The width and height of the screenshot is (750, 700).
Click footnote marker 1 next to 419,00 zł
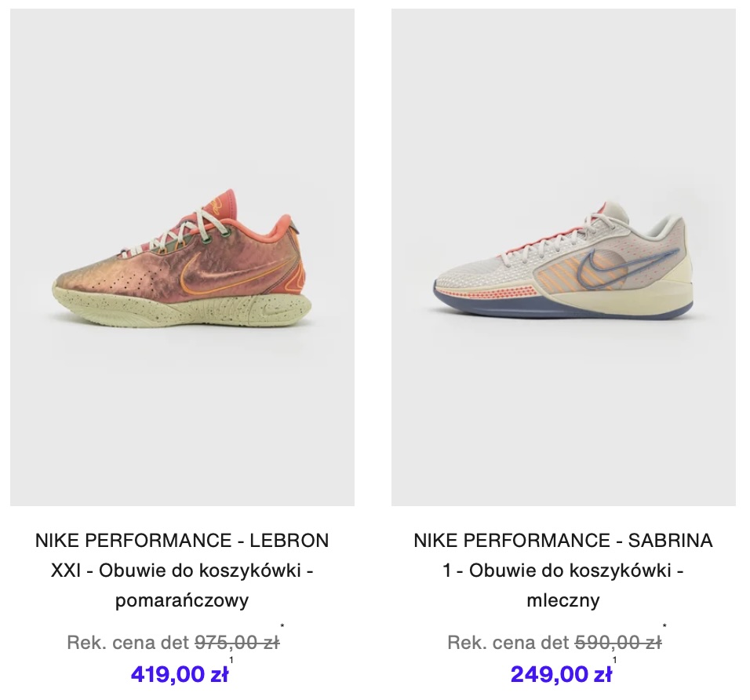point(231,660)
